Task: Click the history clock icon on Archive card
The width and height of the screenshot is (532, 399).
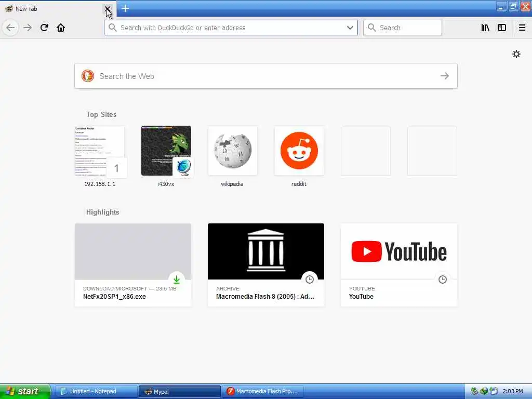Action: click(x=310, y=280)
